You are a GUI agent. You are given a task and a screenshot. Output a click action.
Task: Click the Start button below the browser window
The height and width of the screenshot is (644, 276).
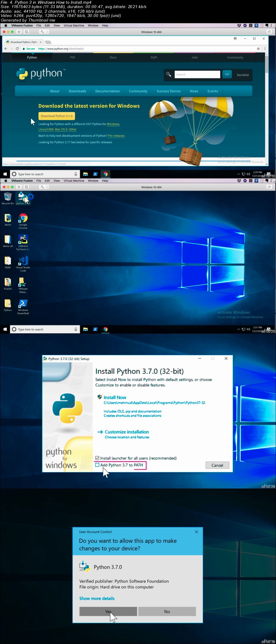tap(5, 174)
